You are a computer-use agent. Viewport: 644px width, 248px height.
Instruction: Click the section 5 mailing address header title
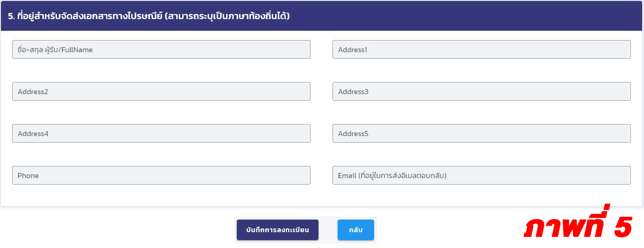pyautogui.click(x=149, y=16)
